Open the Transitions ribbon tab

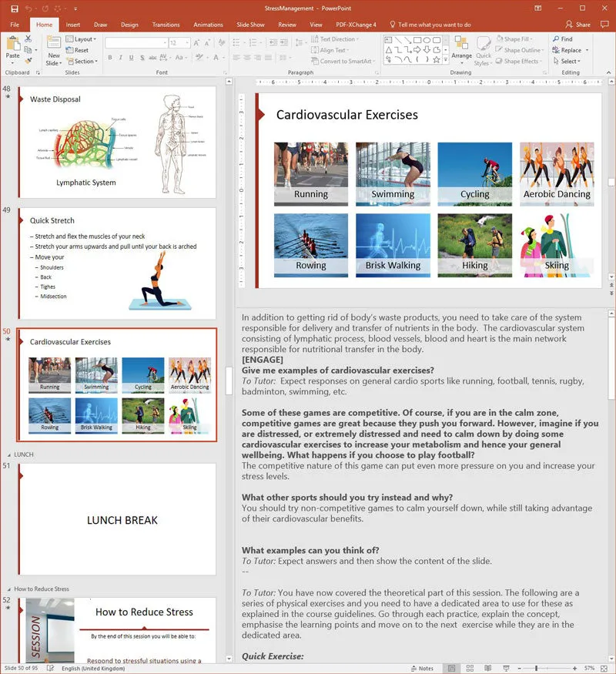pyautogui.click(x=166, y=25)
